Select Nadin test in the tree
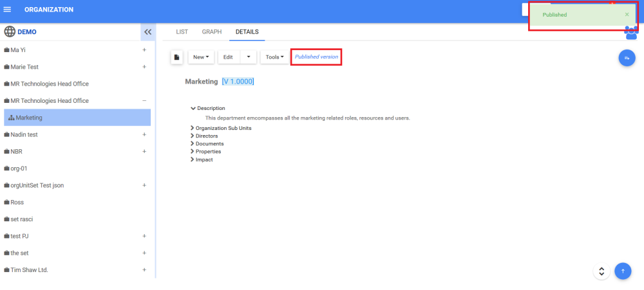 24,134
